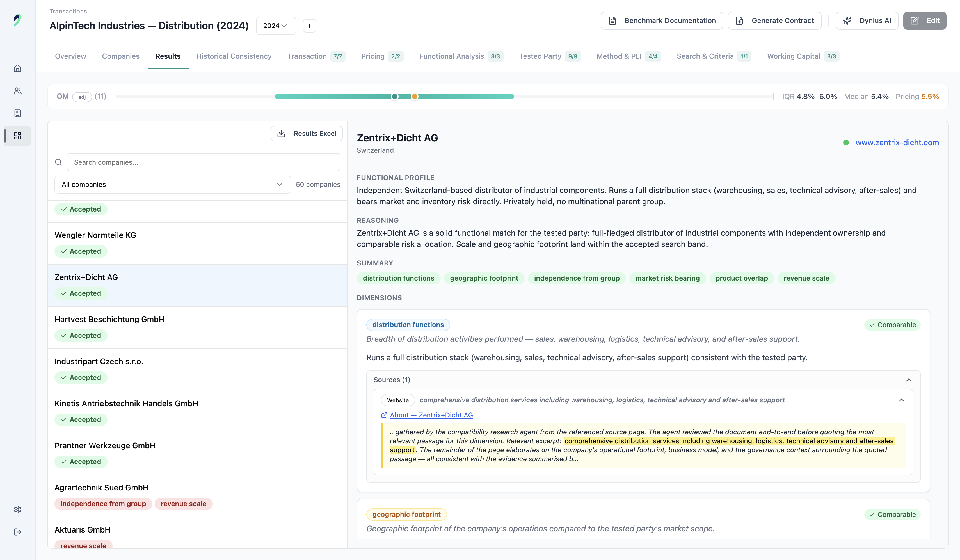Image resolution: width=960 pixels, height=560 pixels.
Task: Open the Users sidebar icon
Action: click(x=17, y=91)
